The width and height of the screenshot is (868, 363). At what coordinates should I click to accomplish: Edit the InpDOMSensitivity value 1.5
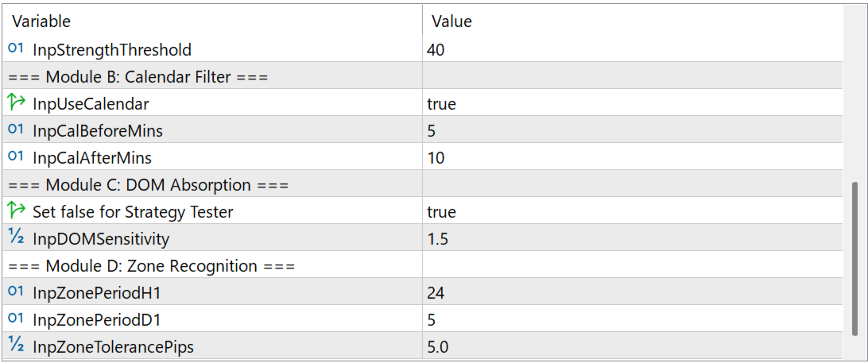pos(437,238)
